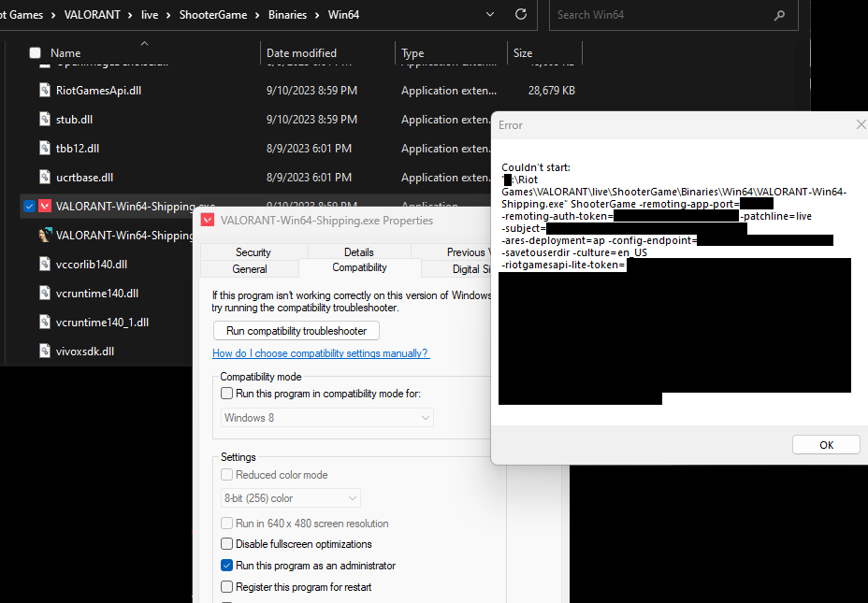The width and height of the screenshot is (868, 603).
Task: Click the tbb12.dll date 8/9/2023 6:01 PM
Action: [x=309, y=149]
